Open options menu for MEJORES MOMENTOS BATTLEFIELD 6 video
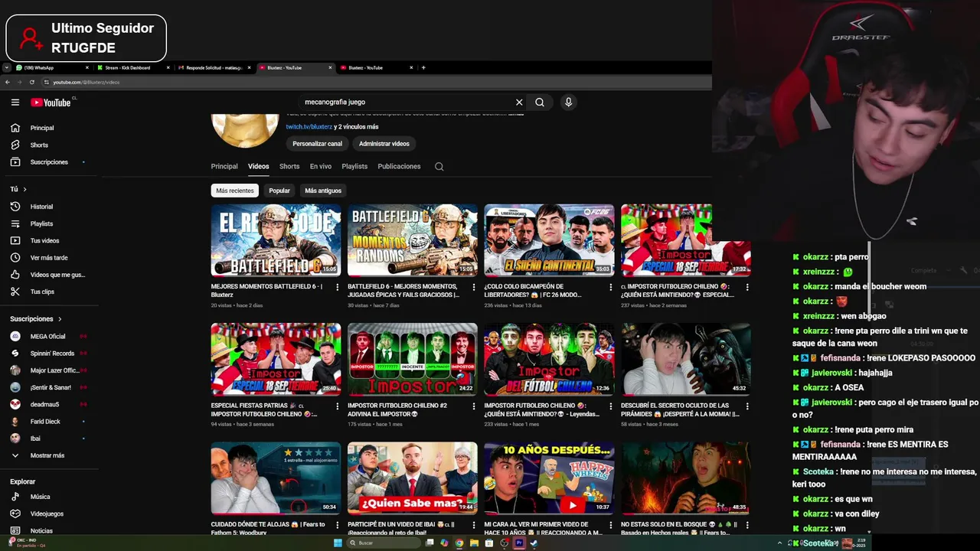The image size is (980, 551). [337, 287]
